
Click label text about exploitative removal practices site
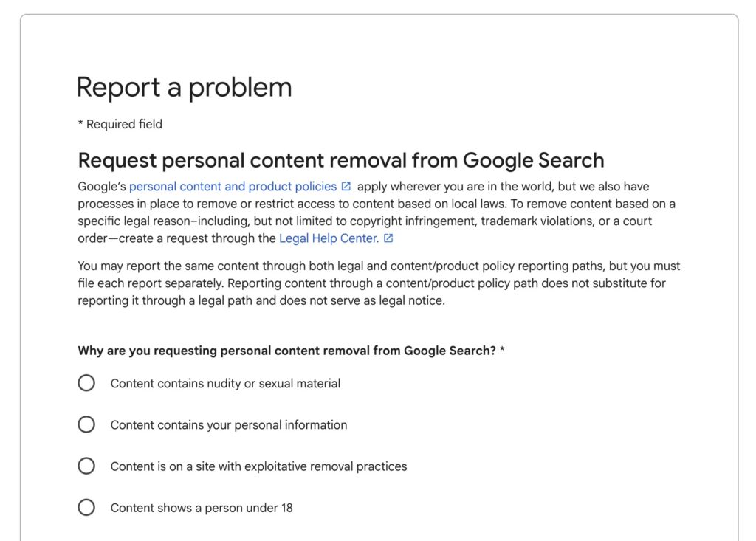click(x=258, y=466)
